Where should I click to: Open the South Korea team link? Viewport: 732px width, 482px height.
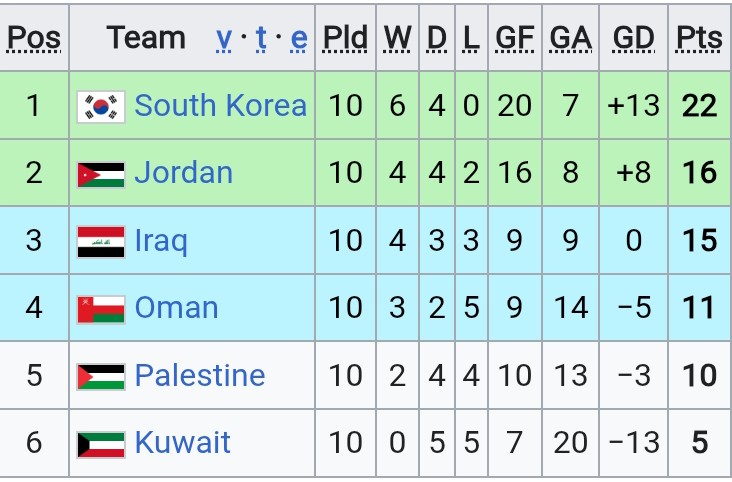(x=220, y=105)
